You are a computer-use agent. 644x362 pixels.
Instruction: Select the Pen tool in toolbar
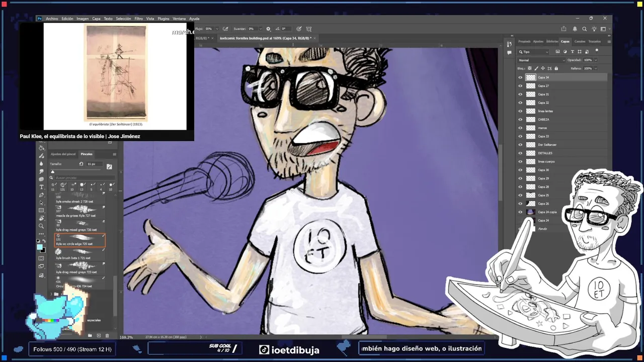[x=42, y=195]
